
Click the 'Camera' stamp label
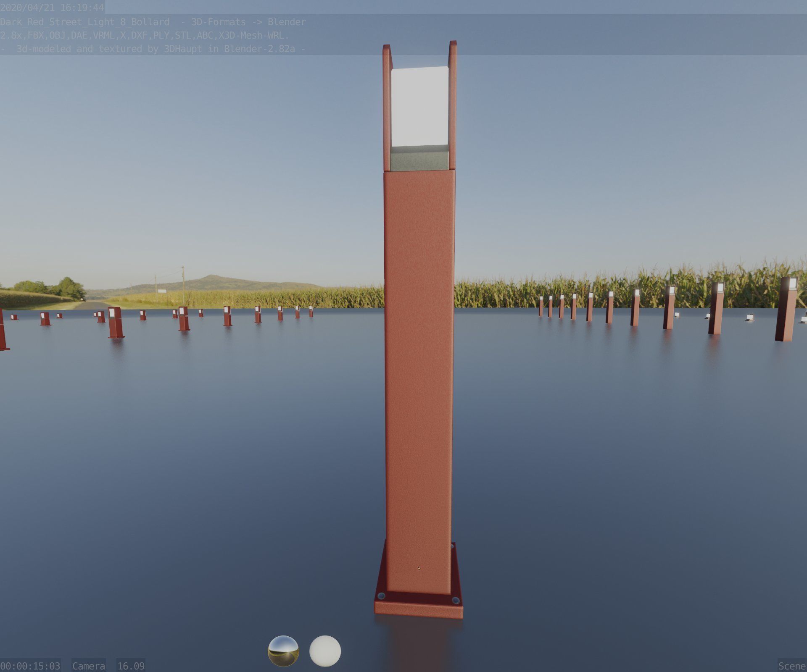(x=89, y=666)
